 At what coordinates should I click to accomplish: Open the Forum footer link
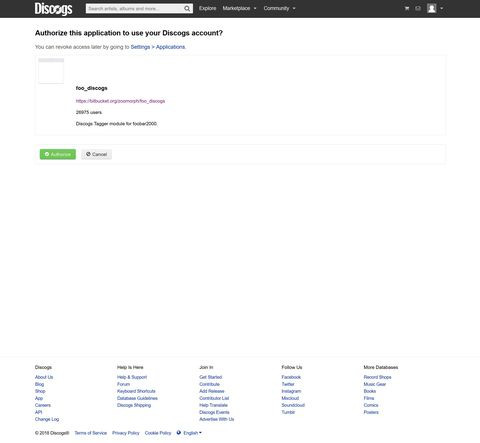[123, 384]
